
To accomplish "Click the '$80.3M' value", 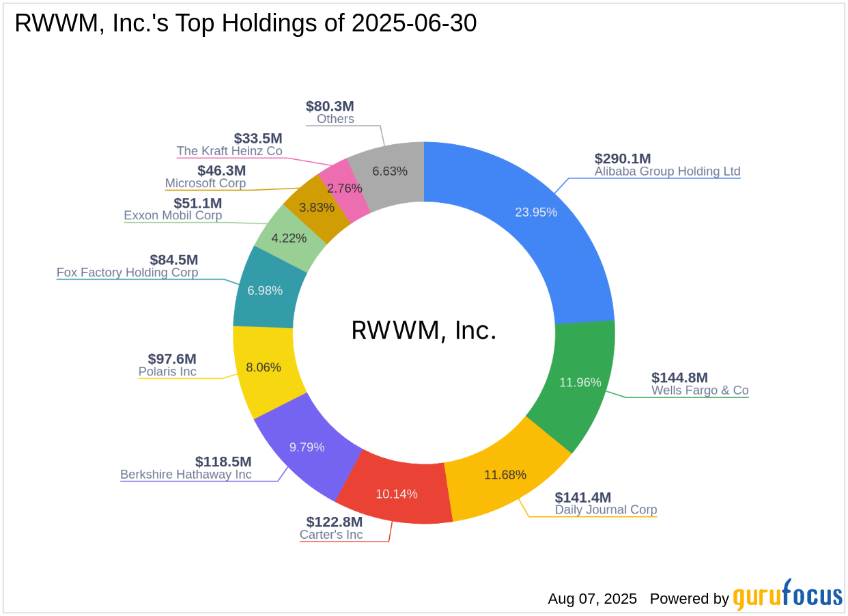I will (x=330, y=107).
